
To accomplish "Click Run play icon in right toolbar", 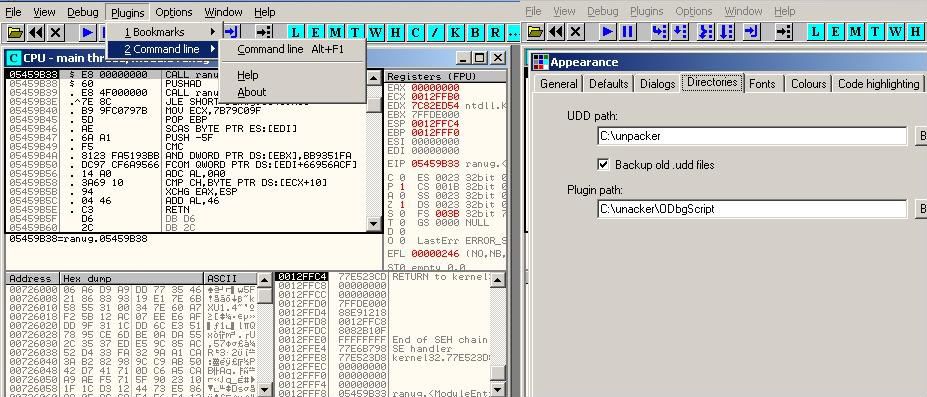I will click(607, 32).
